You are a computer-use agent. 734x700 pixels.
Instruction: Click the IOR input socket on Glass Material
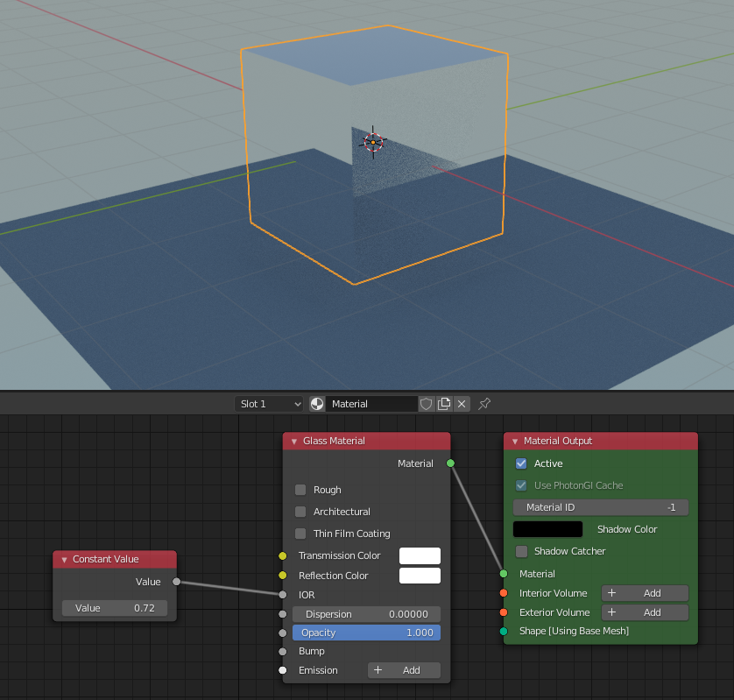[x=282, y=595]
